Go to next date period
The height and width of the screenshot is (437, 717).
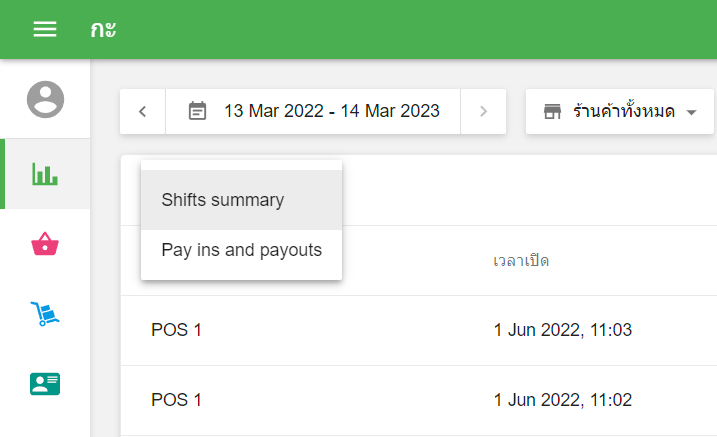click(x=484, y=111)
